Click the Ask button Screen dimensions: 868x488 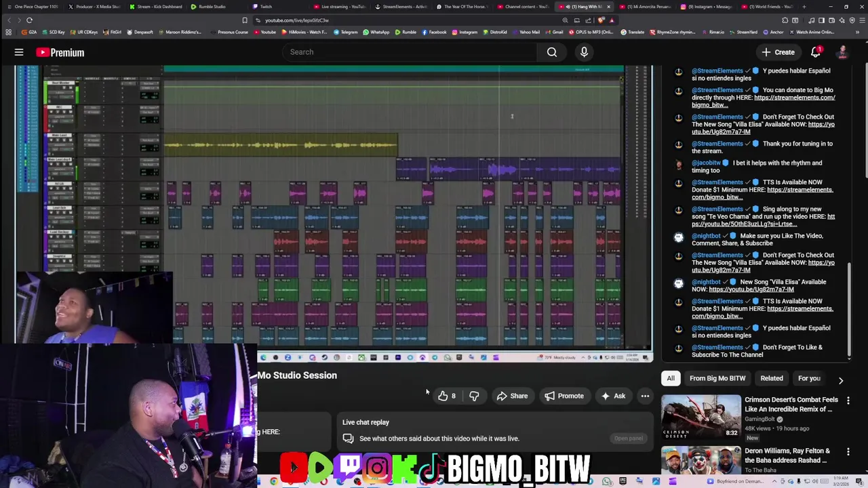coord(613,396)
